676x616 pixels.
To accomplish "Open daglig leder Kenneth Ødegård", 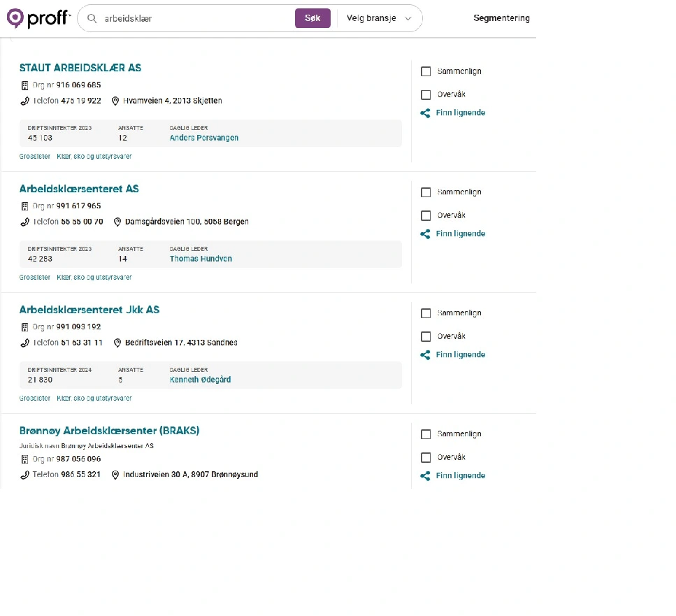I will click(200, 380).
